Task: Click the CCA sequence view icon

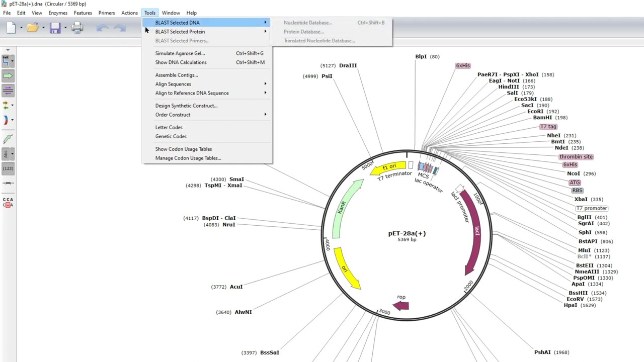Action: [x=8, y=202]
